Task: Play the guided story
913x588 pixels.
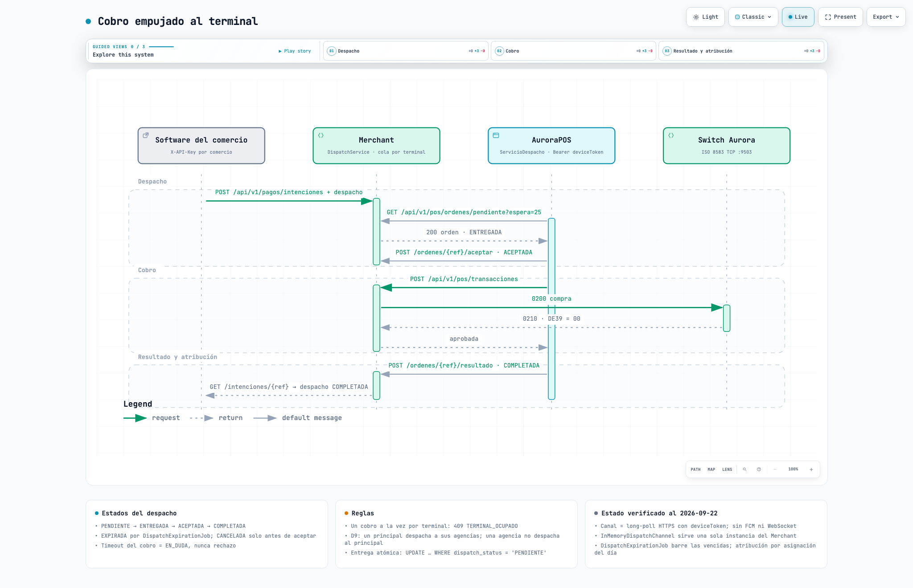Action: click(295, 51)
